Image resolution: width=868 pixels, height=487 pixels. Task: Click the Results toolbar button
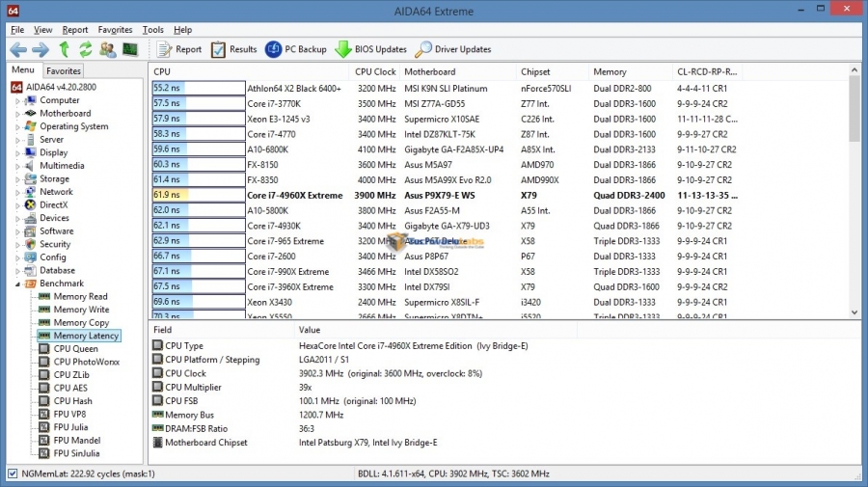pyautogui.click(x=233, y=49)
